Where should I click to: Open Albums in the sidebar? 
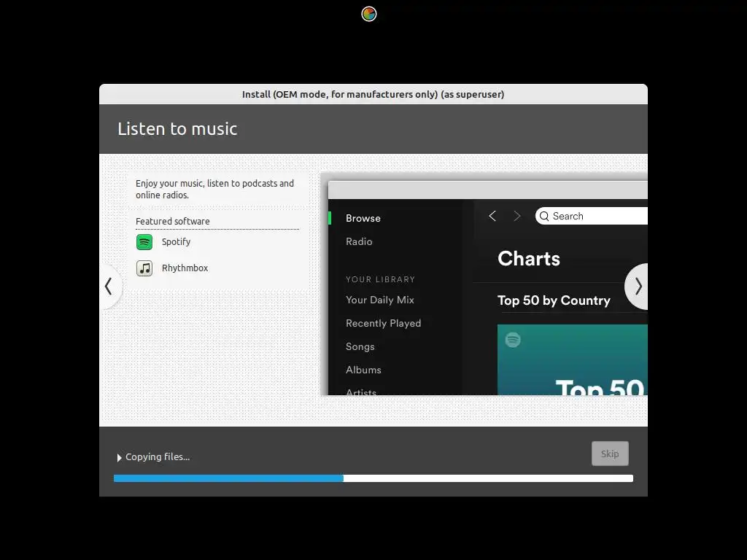[x=363, y=370]
